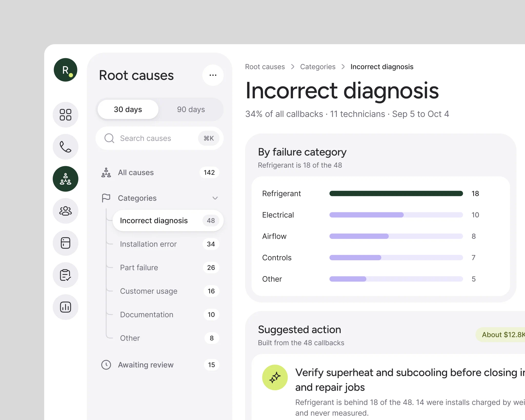This screenshot has height=420, width=525.
Task: Open the bar chart reports sidebar icon
Action: (x=65, y=307)
